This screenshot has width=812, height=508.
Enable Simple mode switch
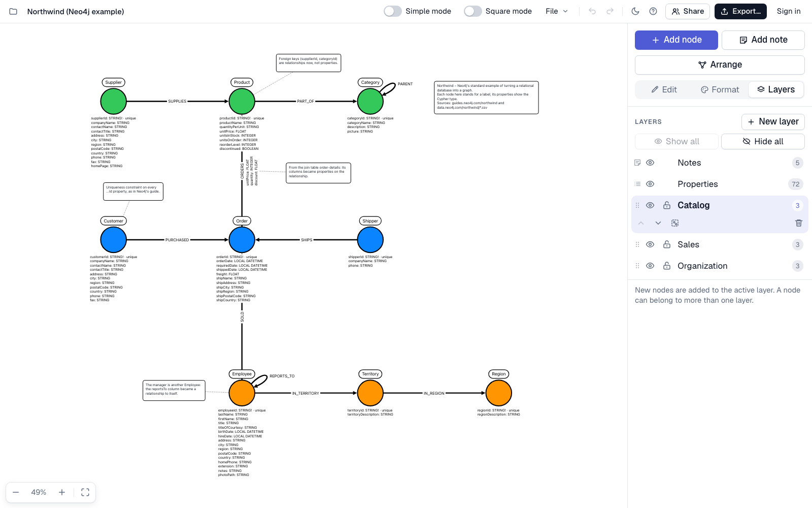click(393, 11)
